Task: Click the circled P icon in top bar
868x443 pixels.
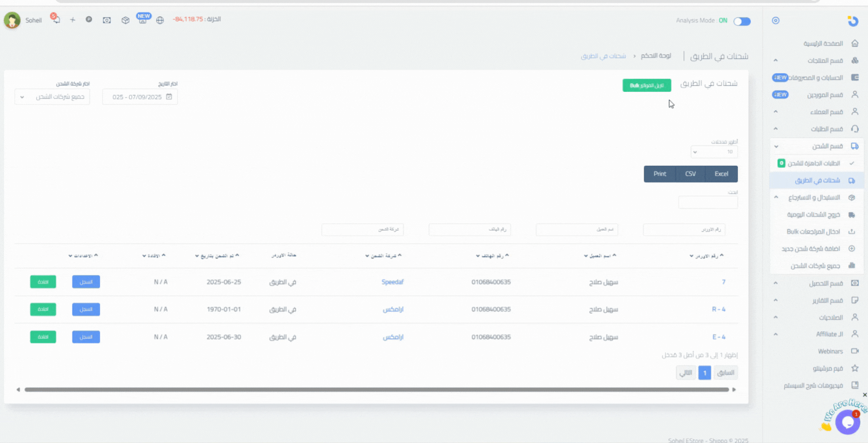Action: (89, 19)
